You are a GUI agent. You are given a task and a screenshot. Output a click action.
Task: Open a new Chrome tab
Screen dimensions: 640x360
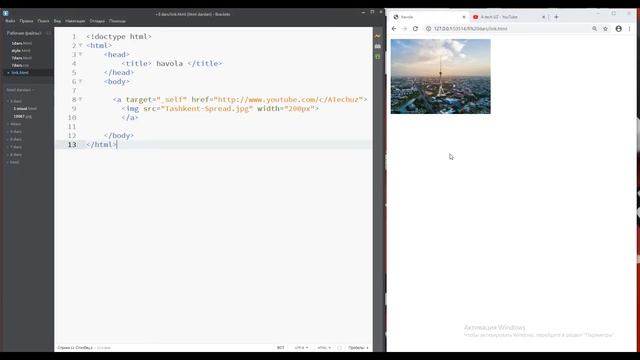point(556,17)
